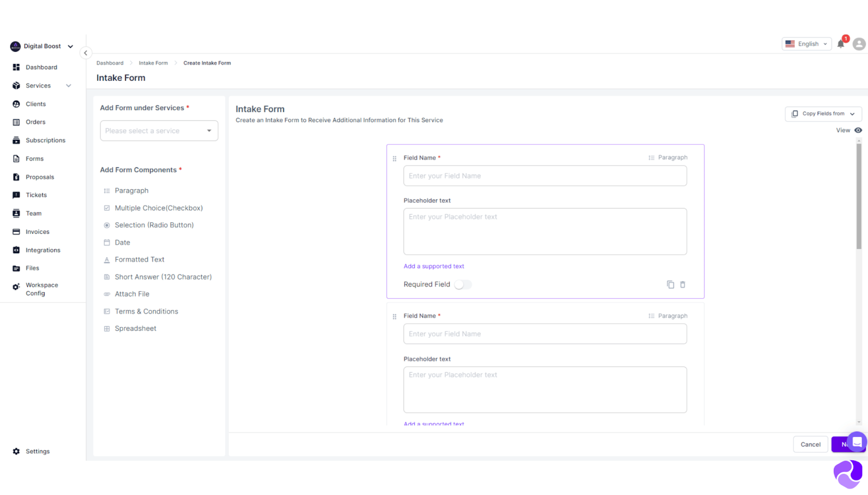Add a Selection radio button component

coord(154,224)
